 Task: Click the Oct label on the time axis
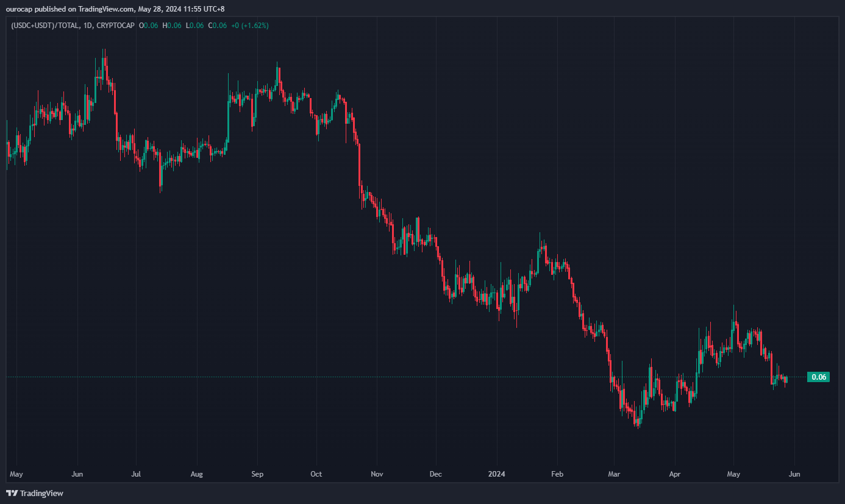(x=316, y=474)
